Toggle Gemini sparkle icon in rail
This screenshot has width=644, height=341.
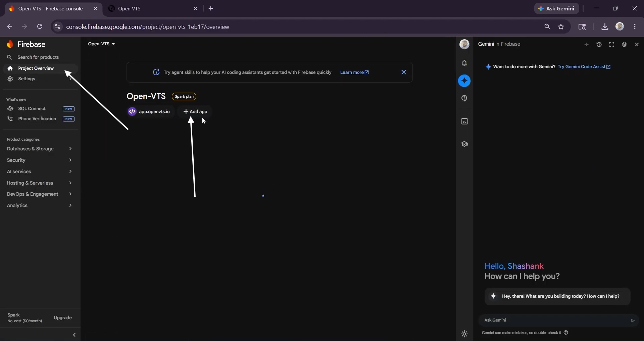point(464,81)
